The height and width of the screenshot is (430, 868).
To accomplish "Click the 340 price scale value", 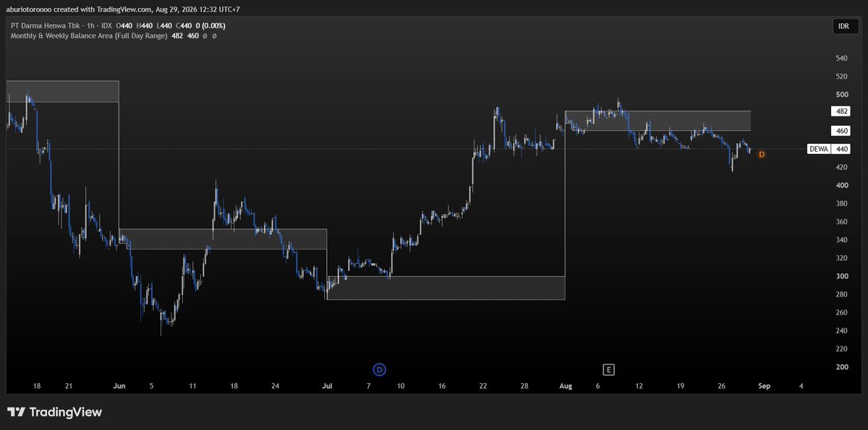I will pyautogui.click(x=841, y=240).
